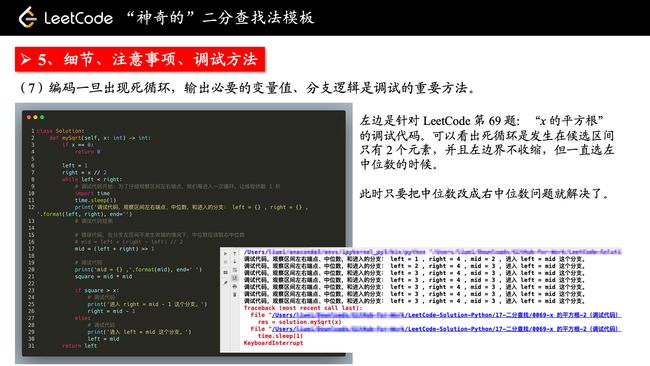Toggle the soft-wrap icon in run console

235,270
